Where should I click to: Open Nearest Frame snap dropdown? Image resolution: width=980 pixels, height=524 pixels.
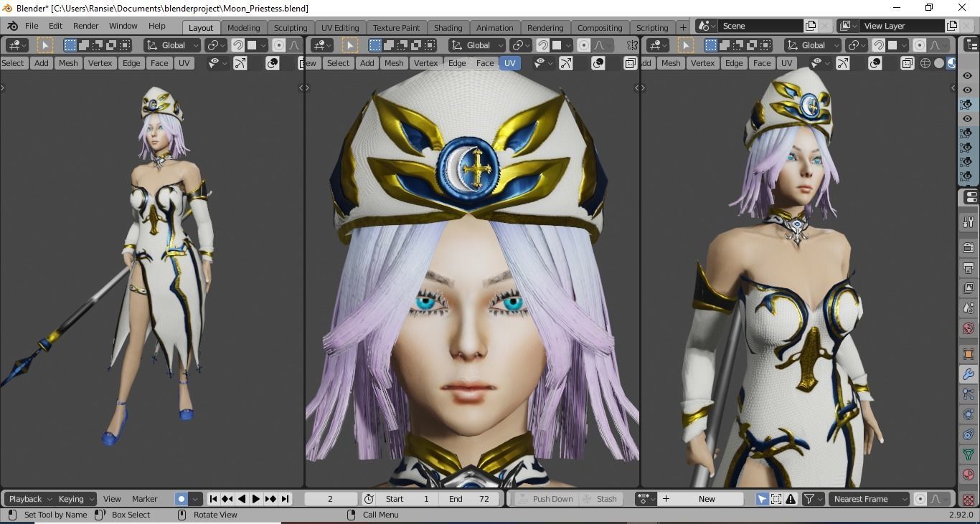tap(869, 499)
